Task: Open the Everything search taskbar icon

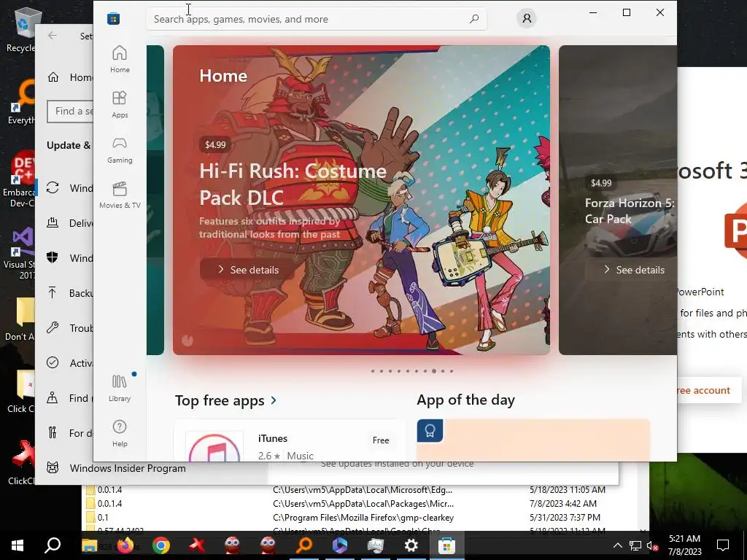Action: coord(304,545)
